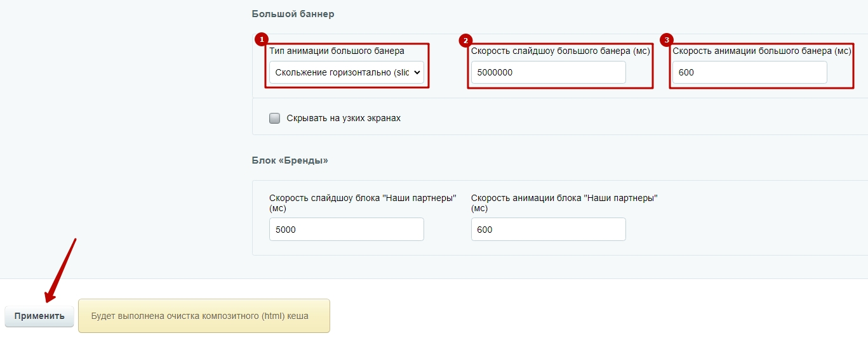Click the yellow composite cache clearing notice
The image size is (868, 338).
click(x=204, y=316)
